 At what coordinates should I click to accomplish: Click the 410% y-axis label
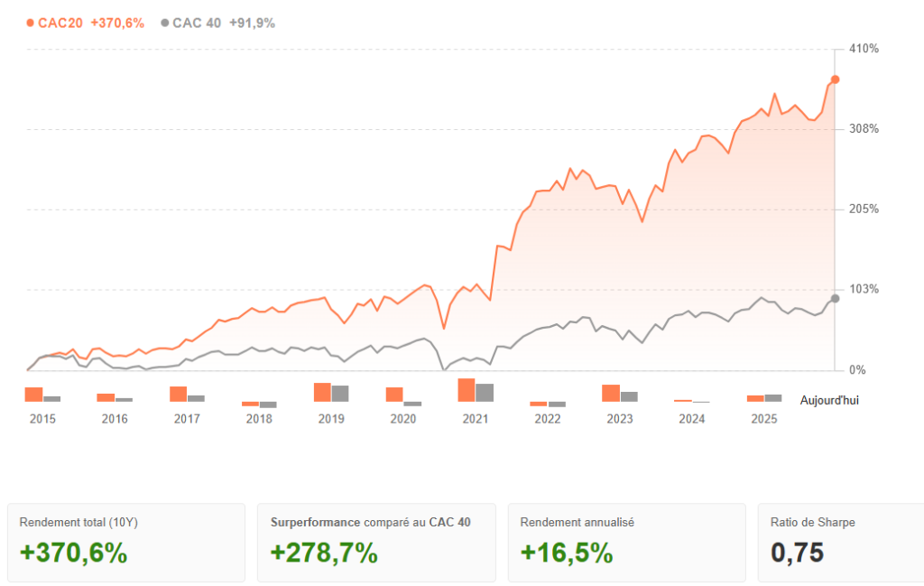click(864, 49)
